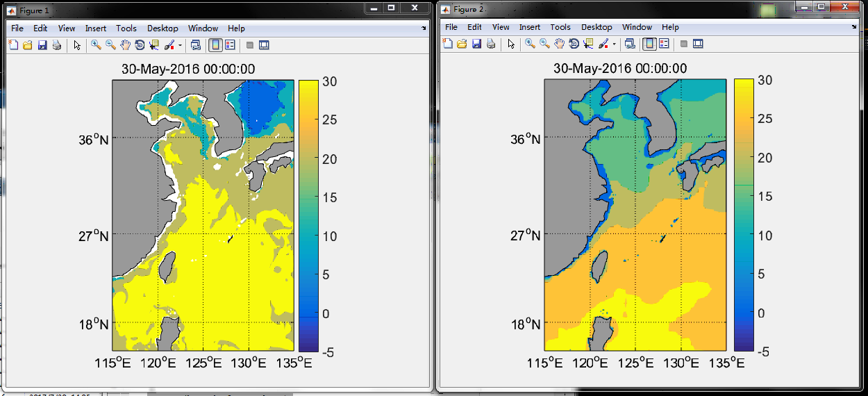Image resolution: width=868 pixels, height=396 pixels.
Task: Toggle Edit Plot arrow in Figure 1
Action: coord(77,45)
